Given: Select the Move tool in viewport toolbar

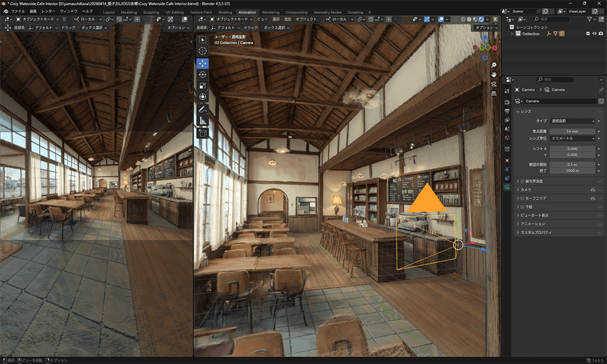Looking at the screenshot, I should 203,63.
